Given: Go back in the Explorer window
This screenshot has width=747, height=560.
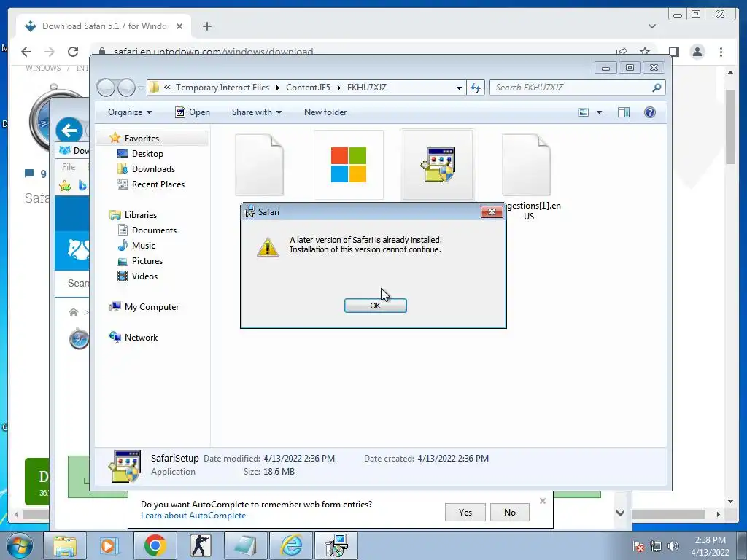Looking at the screenshot, I should [106, 87].
